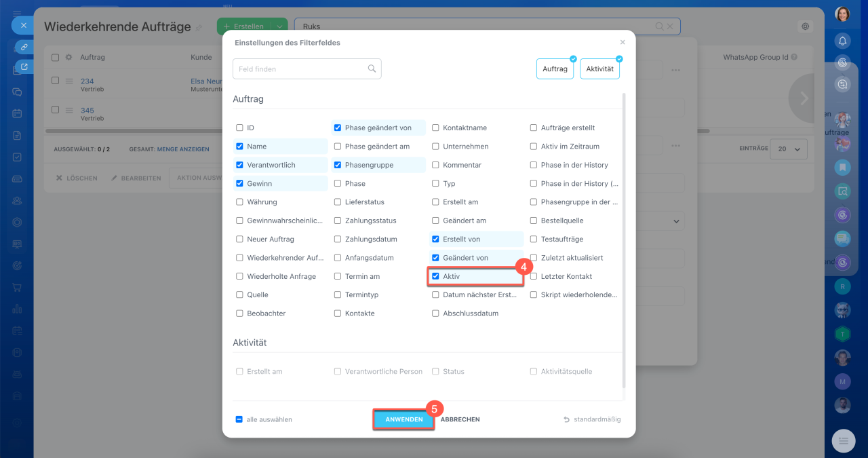Click the BEARBEITEN button
The height and width of the screenshot is (458, 868).
pyautogui.click(x=136, y=178)
